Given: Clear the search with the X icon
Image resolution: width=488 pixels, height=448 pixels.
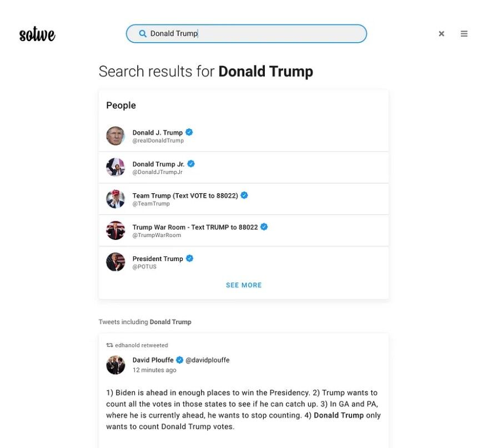Looking at the screenshot, I should coord(441,34).
